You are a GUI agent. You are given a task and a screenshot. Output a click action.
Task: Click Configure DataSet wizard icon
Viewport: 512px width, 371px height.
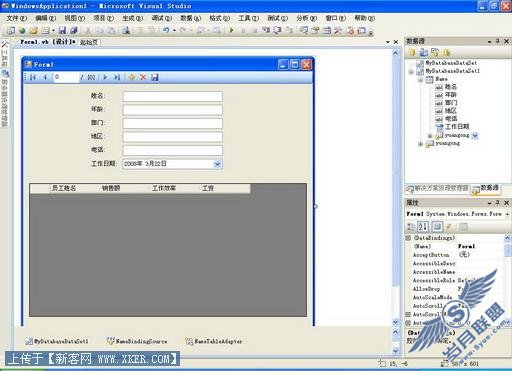435,52
